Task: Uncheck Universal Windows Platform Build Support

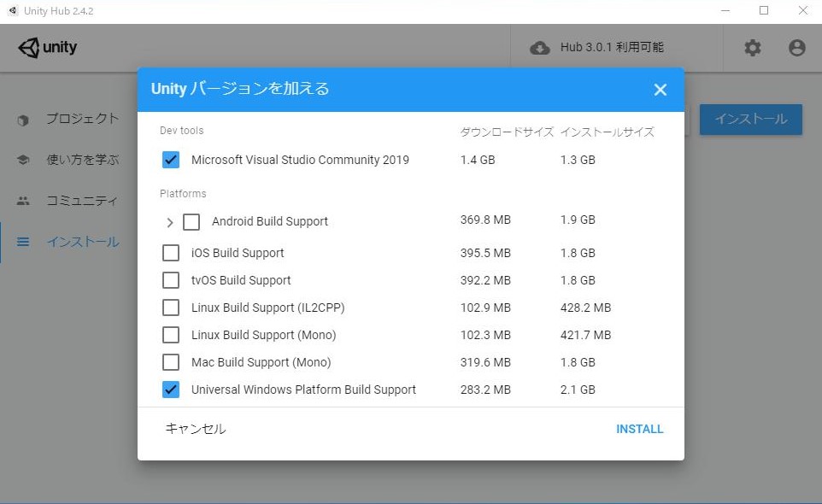Action: 171,390
